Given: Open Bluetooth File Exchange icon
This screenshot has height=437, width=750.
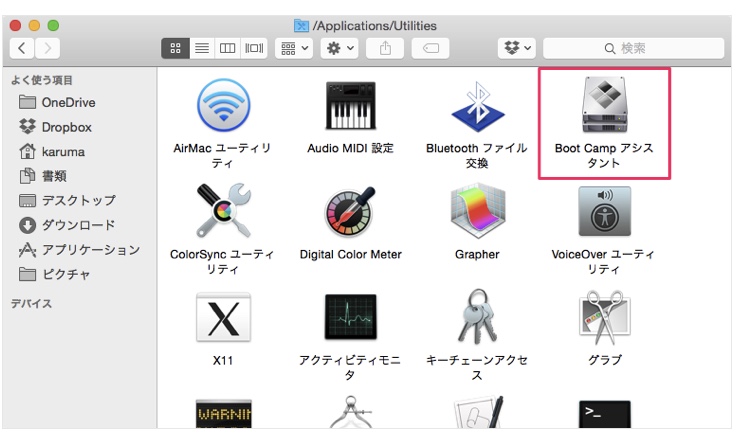Looking at the screenshot, I should point(476,105).
